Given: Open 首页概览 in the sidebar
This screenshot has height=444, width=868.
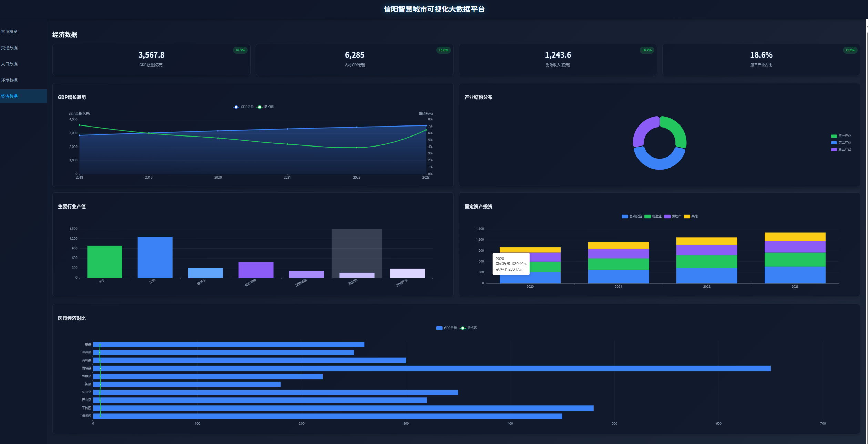Looking at the screenshot, I should click(x=10, y=32).
